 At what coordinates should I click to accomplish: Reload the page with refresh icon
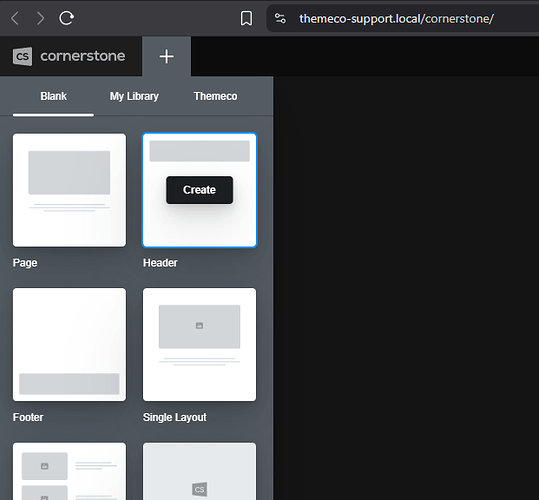66,18
